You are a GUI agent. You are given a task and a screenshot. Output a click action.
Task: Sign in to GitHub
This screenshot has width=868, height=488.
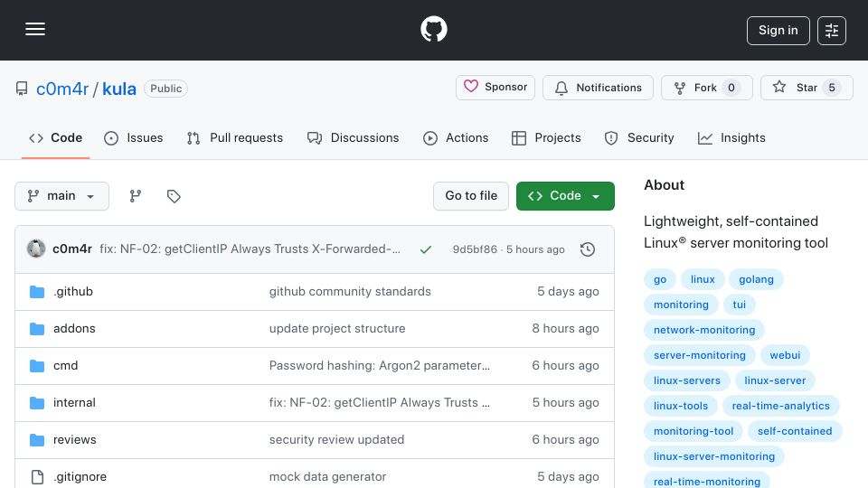[778, 31]
